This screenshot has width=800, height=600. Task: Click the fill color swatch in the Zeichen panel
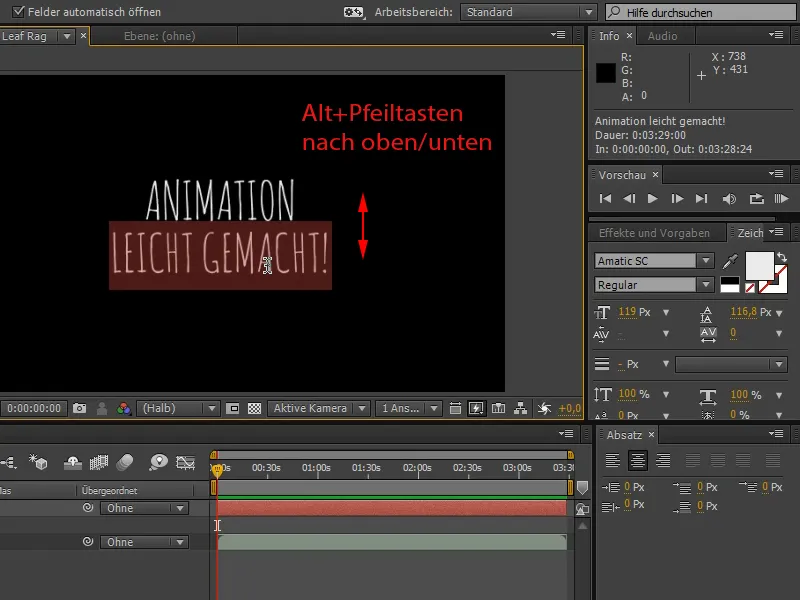762,263
